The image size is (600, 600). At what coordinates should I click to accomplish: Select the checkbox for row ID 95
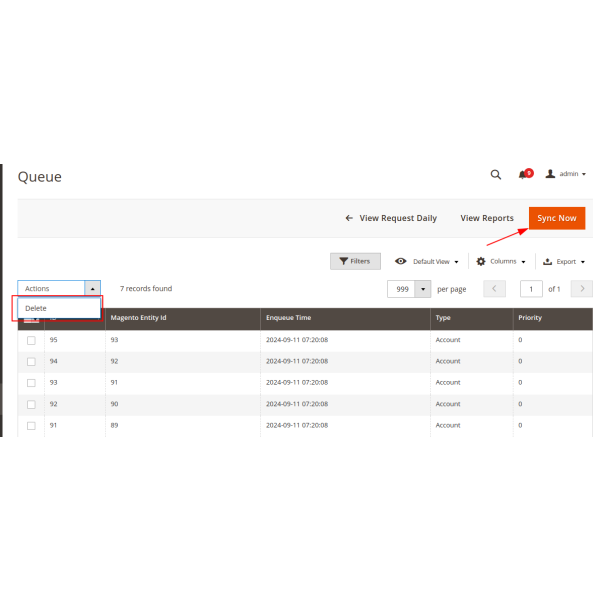[x=31, y=340]
